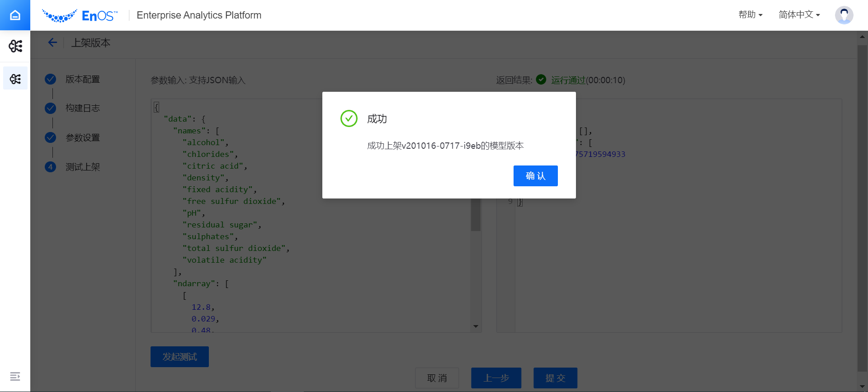Viewport: 868px width, 392px height.
Task: Select the first brain icon in the sidebar
Action: pos(15,46)
